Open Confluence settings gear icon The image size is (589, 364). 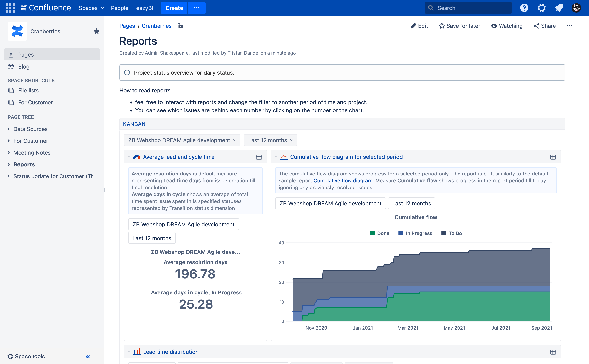[541, 8]
